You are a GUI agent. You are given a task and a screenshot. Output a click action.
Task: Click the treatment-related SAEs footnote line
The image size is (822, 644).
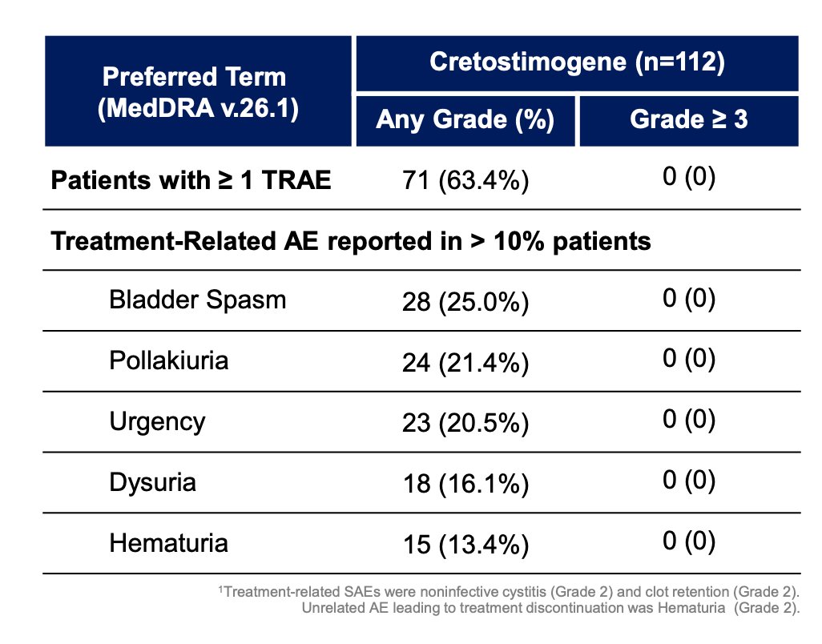tap(509, 592)
